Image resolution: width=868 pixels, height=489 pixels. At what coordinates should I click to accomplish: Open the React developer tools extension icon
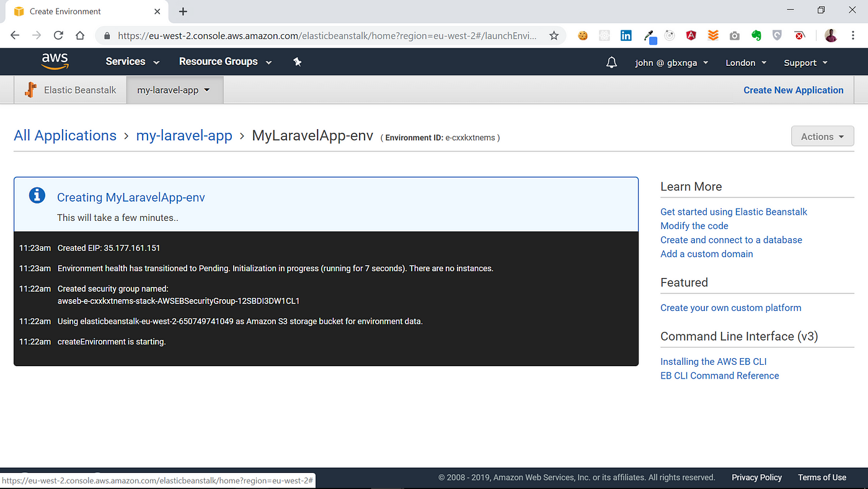(604, 36)
